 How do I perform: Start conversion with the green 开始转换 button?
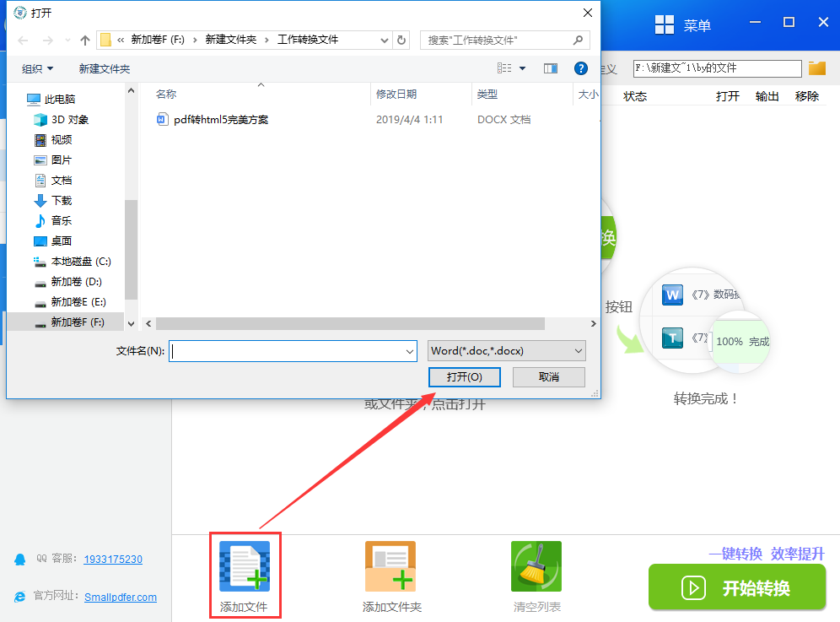click(737, 587)
